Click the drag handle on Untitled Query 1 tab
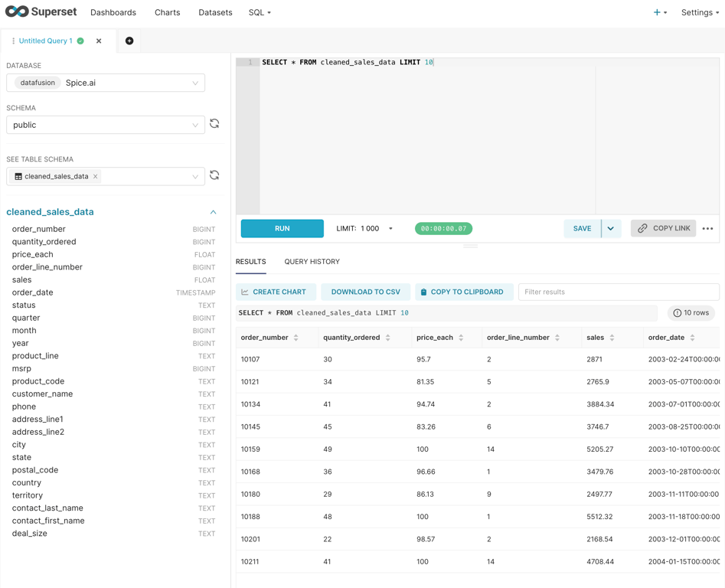Image resolution: width=725 pixels, height=588 pixels. [13, 41]
